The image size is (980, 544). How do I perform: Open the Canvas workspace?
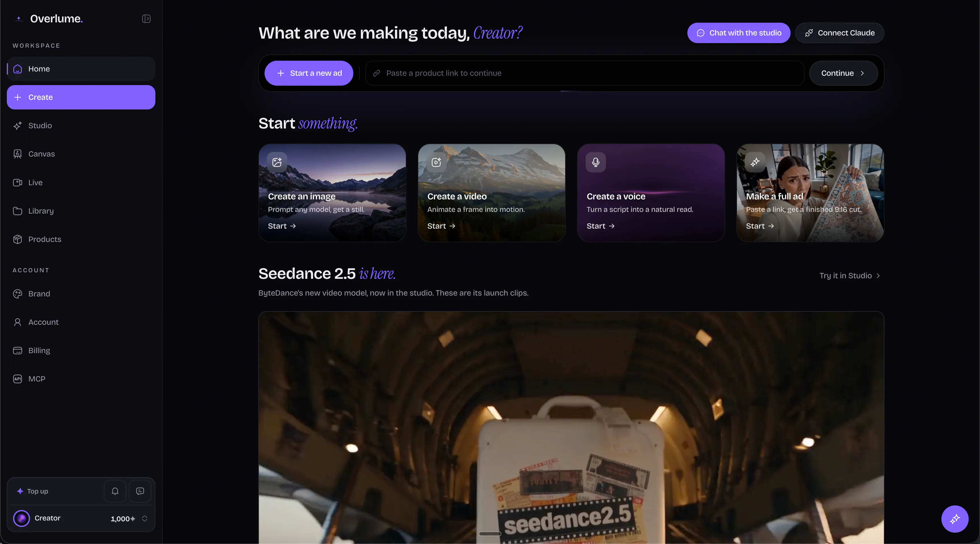81,154
